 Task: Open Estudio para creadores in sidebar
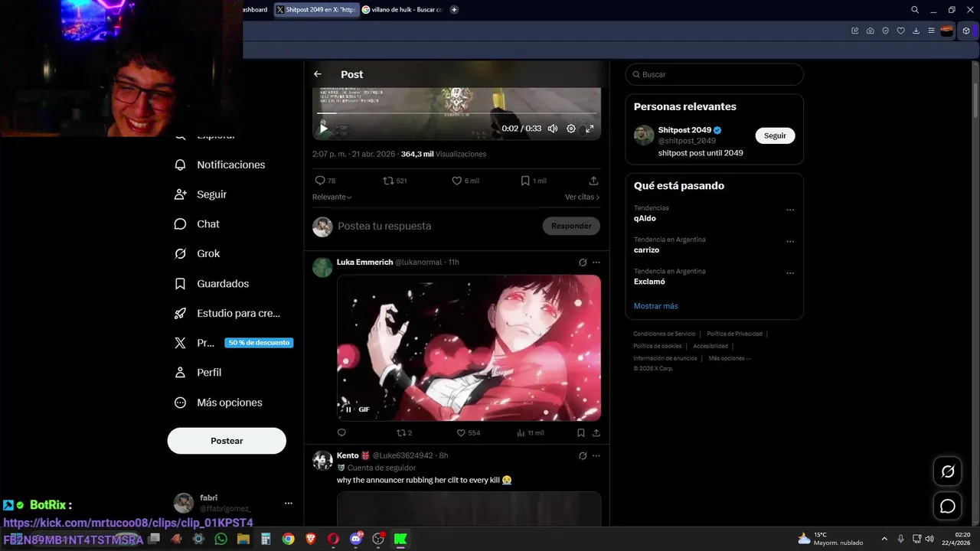coord(227,313)
